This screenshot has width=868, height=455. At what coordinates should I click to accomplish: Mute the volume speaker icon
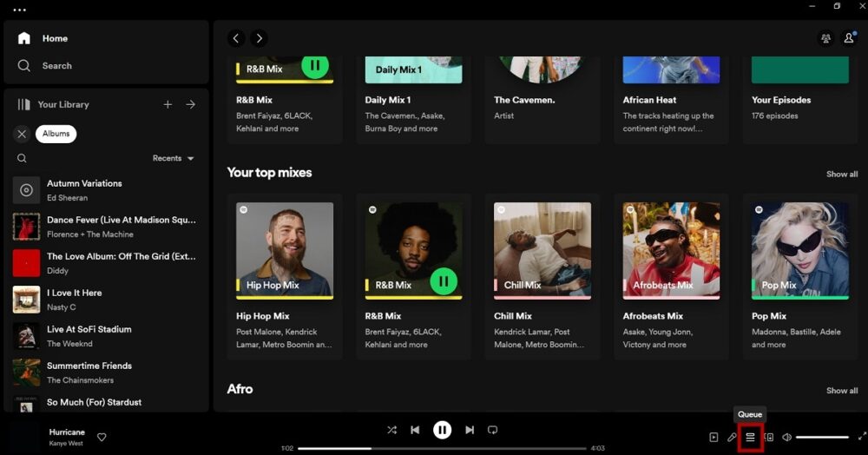click(786, 438)
